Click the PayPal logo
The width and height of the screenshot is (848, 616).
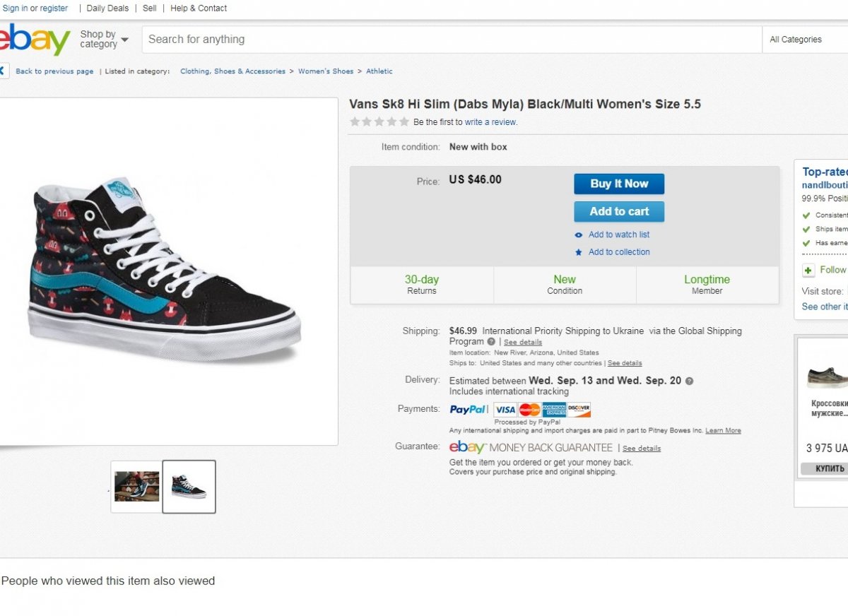pos(468,409)
